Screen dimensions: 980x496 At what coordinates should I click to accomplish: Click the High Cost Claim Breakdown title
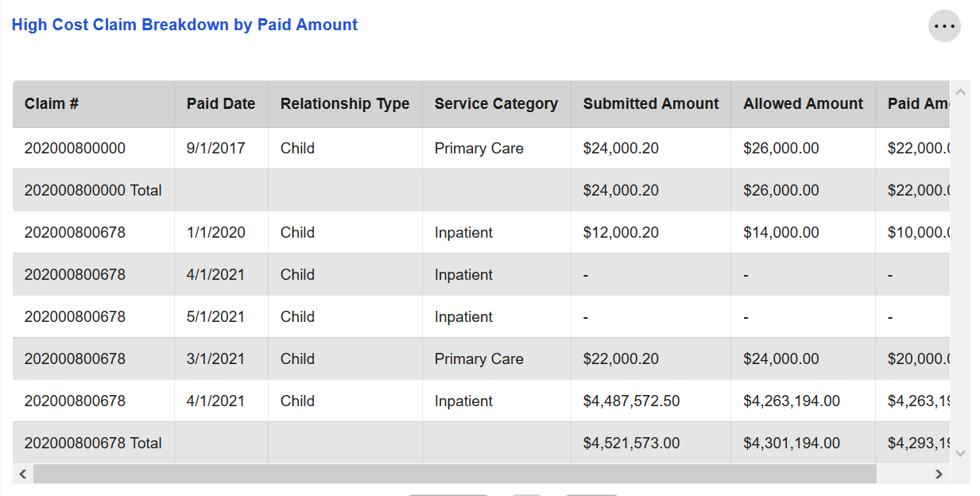click(x=184, y=25)
